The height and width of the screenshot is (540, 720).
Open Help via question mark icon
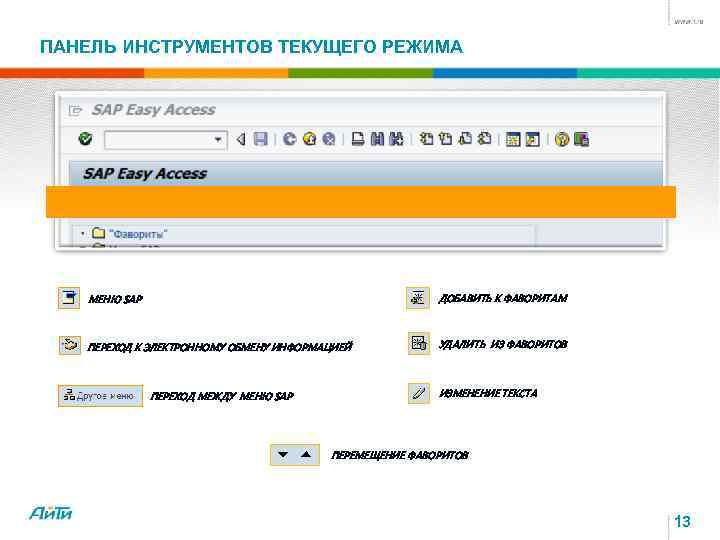(562, 139)
